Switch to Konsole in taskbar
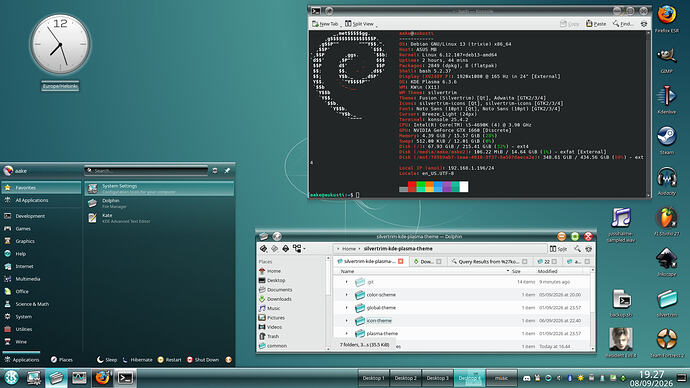The height and width of the screenshot is (388, 690). [x=125, y=377]
